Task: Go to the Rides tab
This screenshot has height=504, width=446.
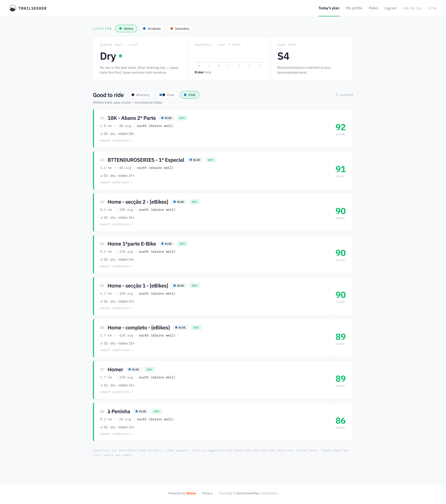Action: pyautogui.click(x=373, y=8)
